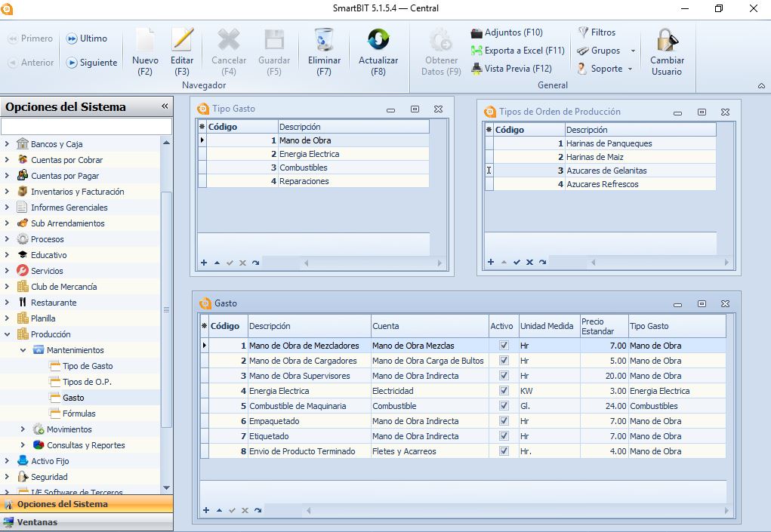Expand the Planilla tree node
The image size is (771, 532).
tap(7, 318)
